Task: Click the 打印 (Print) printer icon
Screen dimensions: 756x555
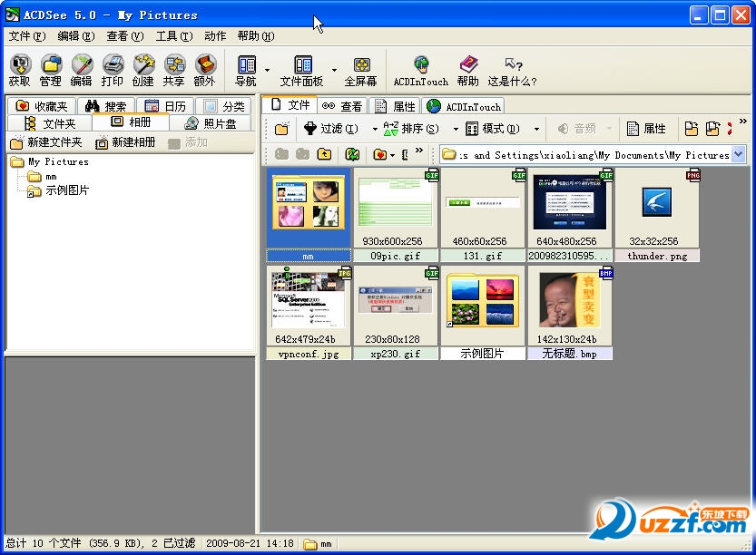Action: click(113, 65)
